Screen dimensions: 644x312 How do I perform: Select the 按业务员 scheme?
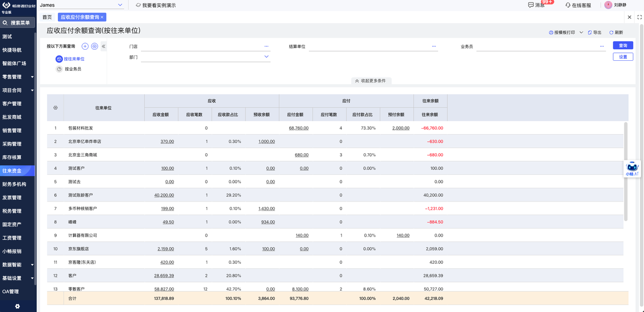(73, 69)
